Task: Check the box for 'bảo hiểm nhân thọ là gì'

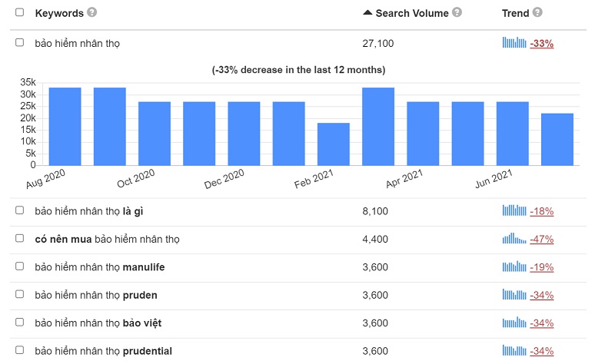Action: 20,210
